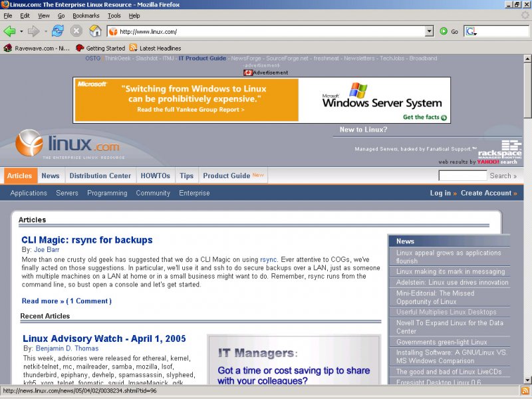This screenshot has height=399, width=532.
Task: Switch to the Distribution Center tab
Action: tap(100, 176)
